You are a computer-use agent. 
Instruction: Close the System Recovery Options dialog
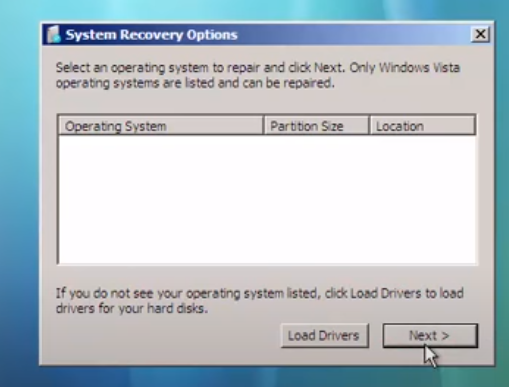tap(480, 34)
